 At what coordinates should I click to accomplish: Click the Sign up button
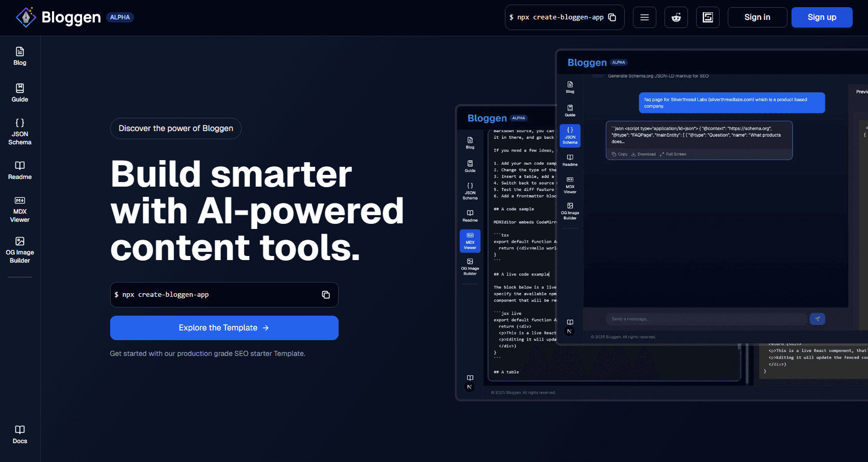(x=822, y=17)
